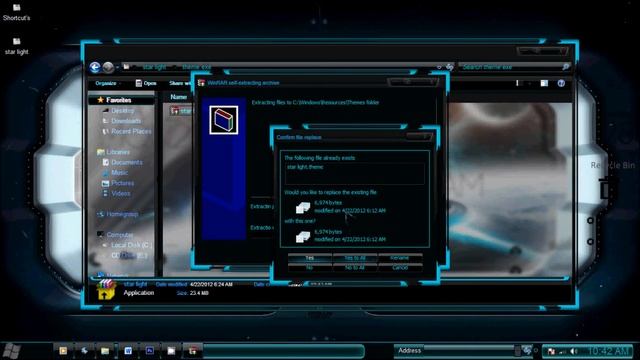Open the Windows Start button
This screenshot has height=360, width=640.
click(x=11, y=351)
